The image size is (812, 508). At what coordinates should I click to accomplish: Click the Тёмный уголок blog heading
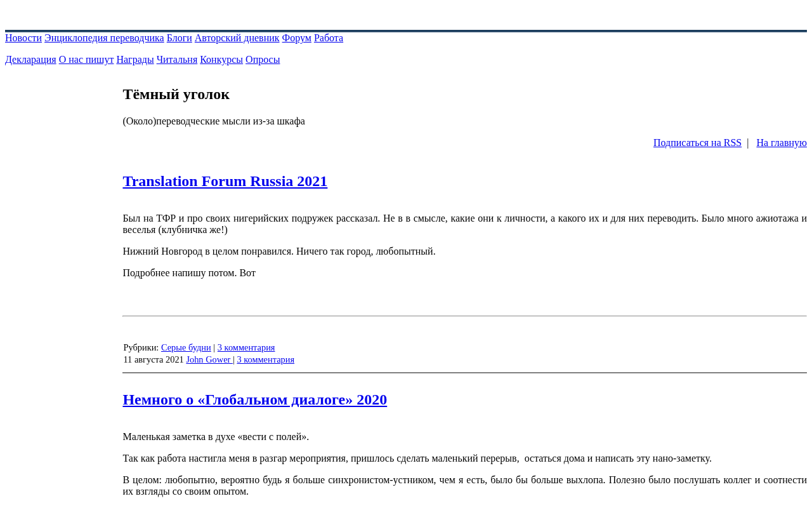coord(176,95)
